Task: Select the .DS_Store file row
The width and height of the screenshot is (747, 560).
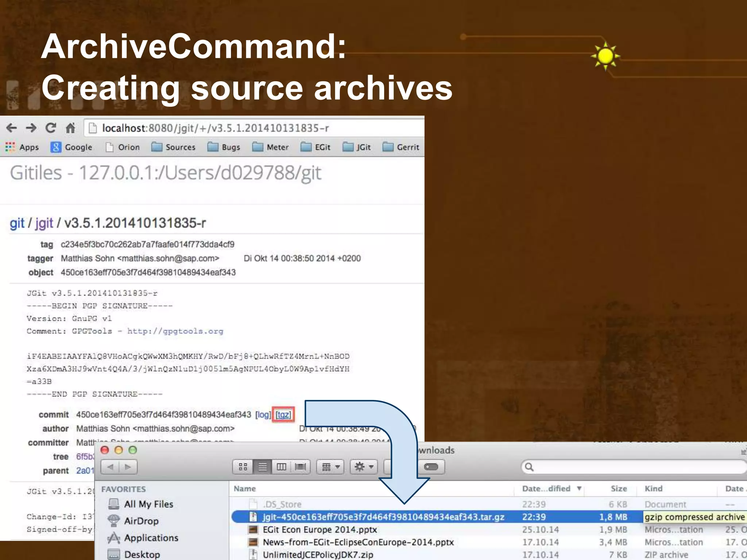Action: tap(488, 505)
